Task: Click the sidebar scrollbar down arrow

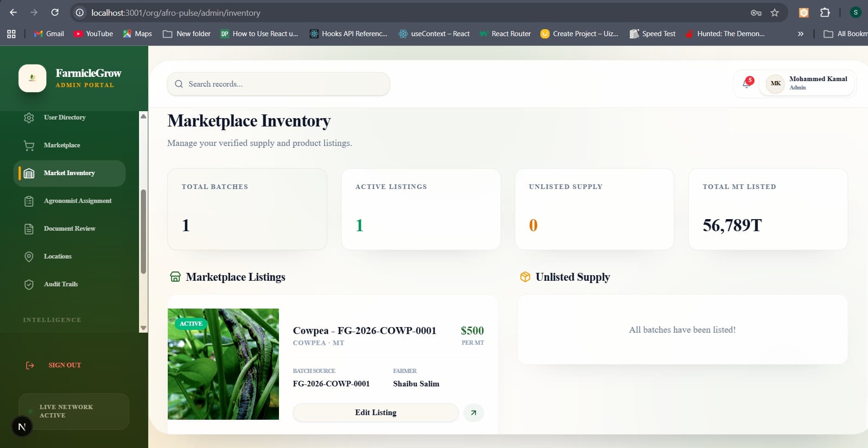Action: pos(143,328)
